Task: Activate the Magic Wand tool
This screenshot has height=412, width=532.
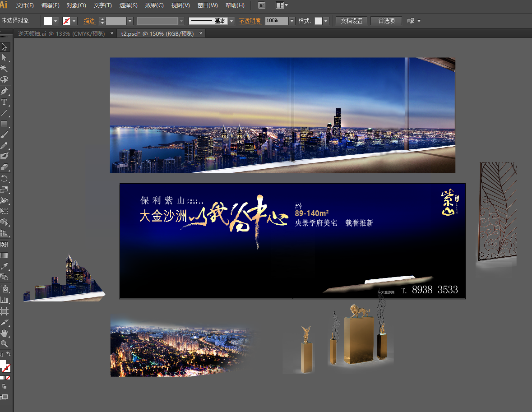Action: click(x=5, y=69)
